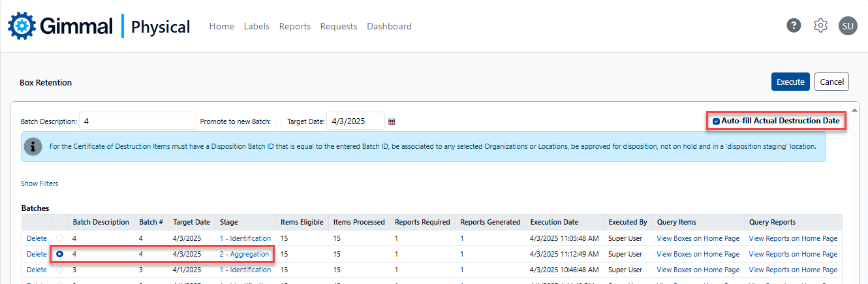
Task: Toggle Auto-fill Actual Destruction Date checkbox
Action: point(717,121)
